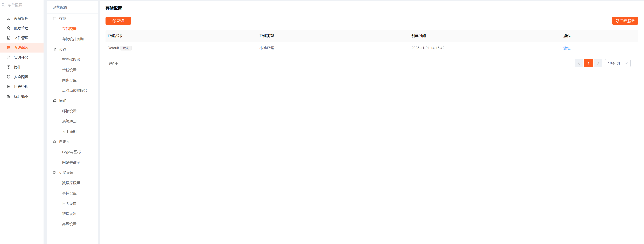
Task: Collapse the 更多设置 group in settings tree
Action: [x=66, y=173]
